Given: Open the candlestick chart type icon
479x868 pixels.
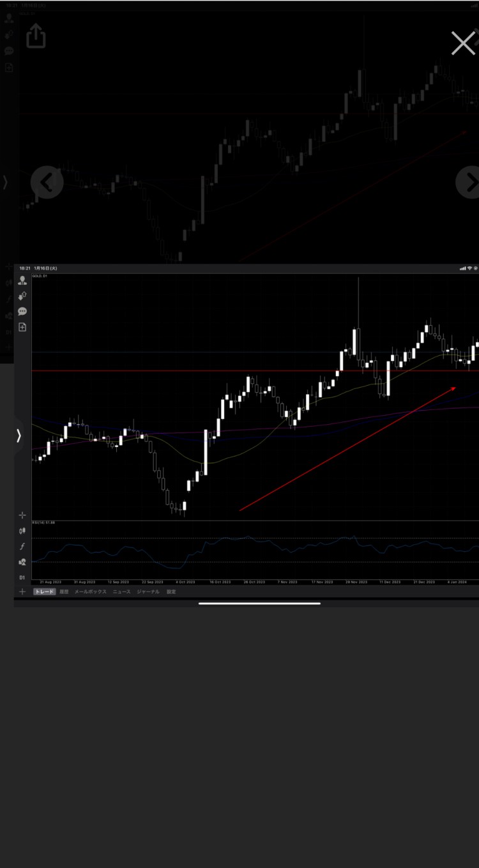Looking at the screenshot, I should click(x=22, y=530).
